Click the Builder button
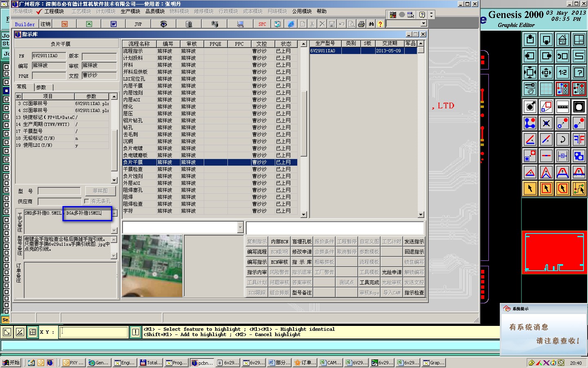Viewport: 588px width, 368px height. 25,25
